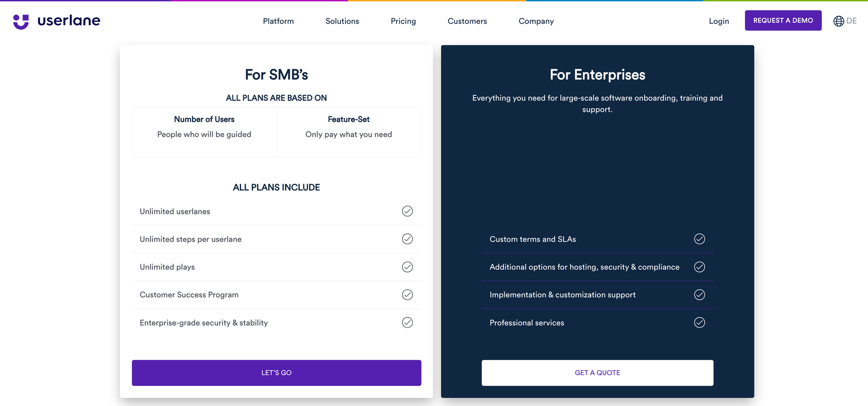Image resolution: width=868 pixels, height=406 pixels.
Task: Go to the Pricing page
Action: point(403,21)
